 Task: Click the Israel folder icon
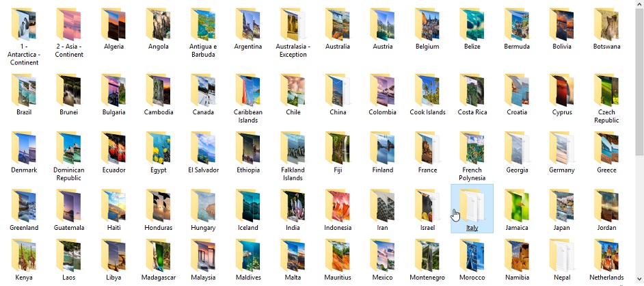427,205
